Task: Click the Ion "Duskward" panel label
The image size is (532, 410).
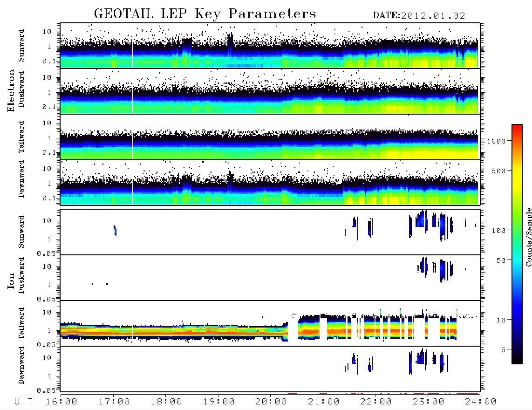Action: pyautogui.click(x=21, y=276)
